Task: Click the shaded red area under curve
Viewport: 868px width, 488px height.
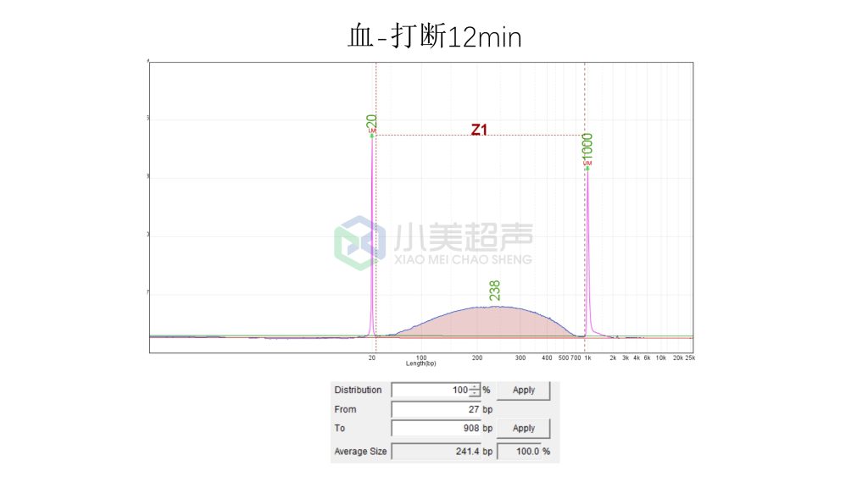Action: [x=492, y=324]
